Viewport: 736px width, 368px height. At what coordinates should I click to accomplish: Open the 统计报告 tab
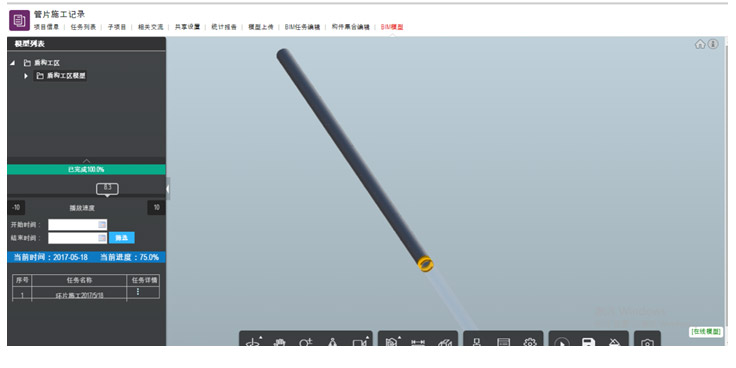(x=224, y=27)
